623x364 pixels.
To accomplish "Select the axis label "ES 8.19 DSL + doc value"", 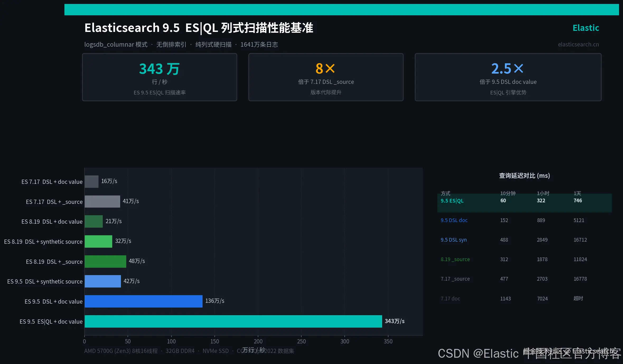I will coord(52,222).
